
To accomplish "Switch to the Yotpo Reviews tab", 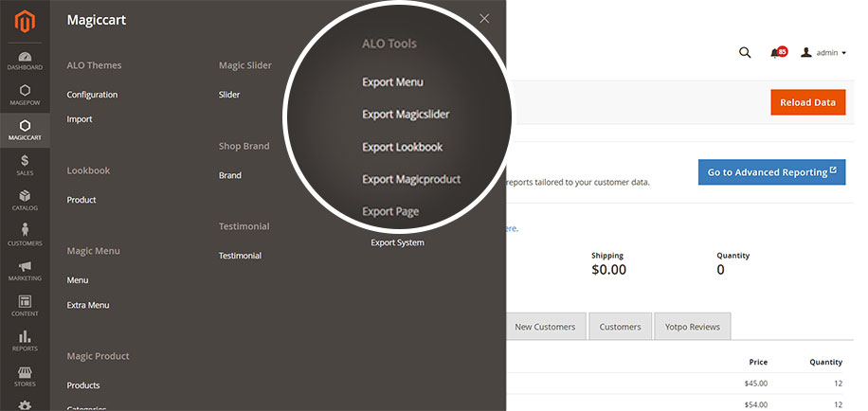I will point(692,327).
